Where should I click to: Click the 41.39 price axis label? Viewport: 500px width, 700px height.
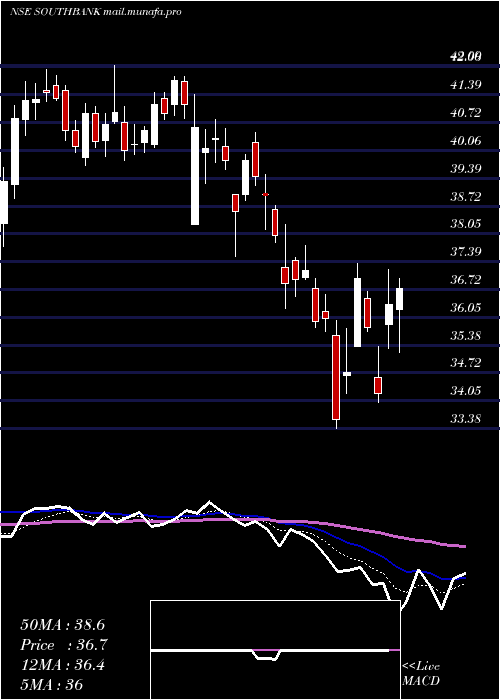click(465, 84)
